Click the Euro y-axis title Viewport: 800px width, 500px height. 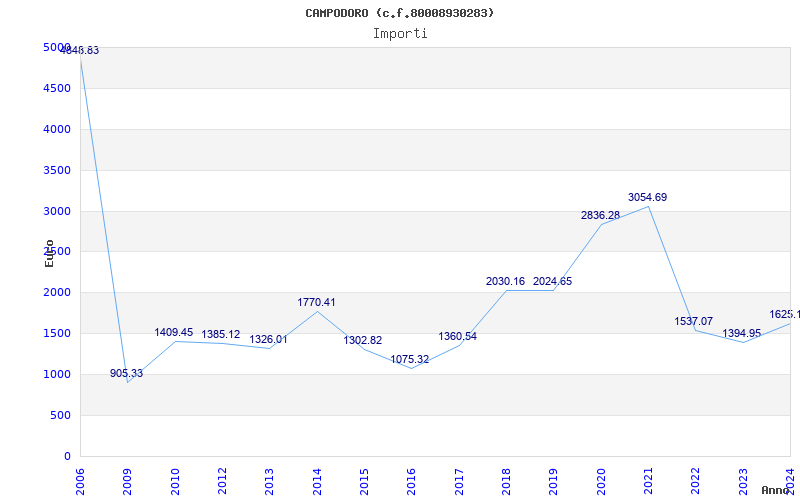49,254
